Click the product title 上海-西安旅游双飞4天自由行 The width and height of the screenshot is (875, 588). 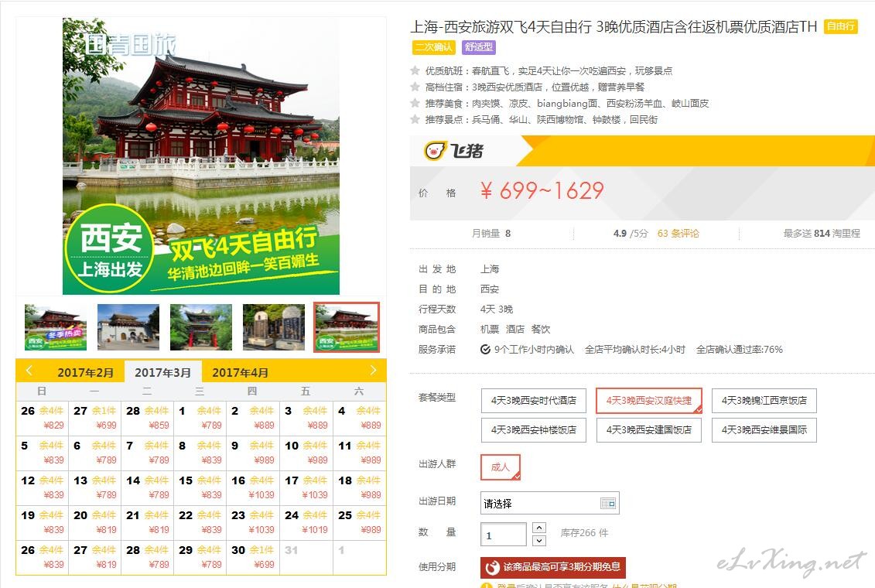(614, 27)
